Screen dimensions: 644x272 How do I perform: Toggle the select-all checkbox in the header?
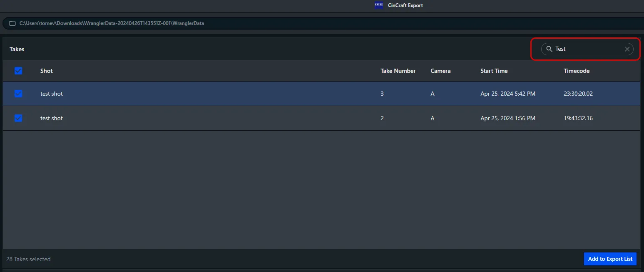(18, 71)
